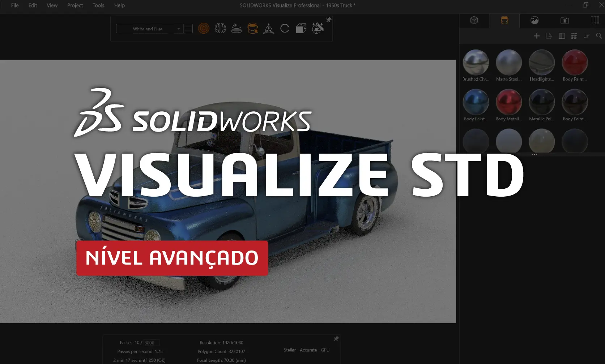Image resolution: width=605 pixels, height=364 pixels.
Task: Select the Headlights appearance thumbnail
Action: (x=542, y=63)
